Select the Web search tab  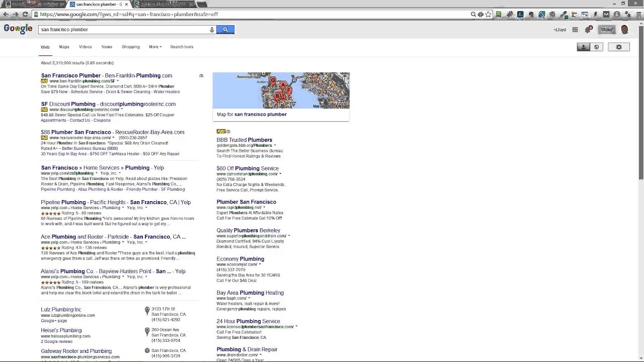pos(45,47)
